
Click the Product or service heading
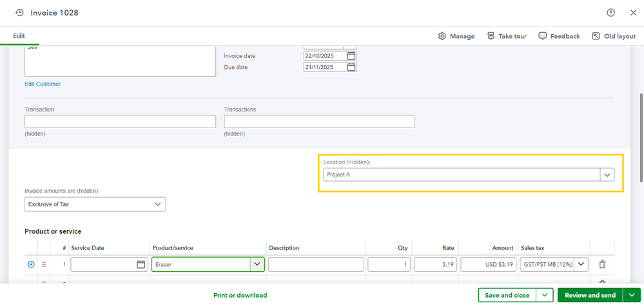click(x=53, y=231)
